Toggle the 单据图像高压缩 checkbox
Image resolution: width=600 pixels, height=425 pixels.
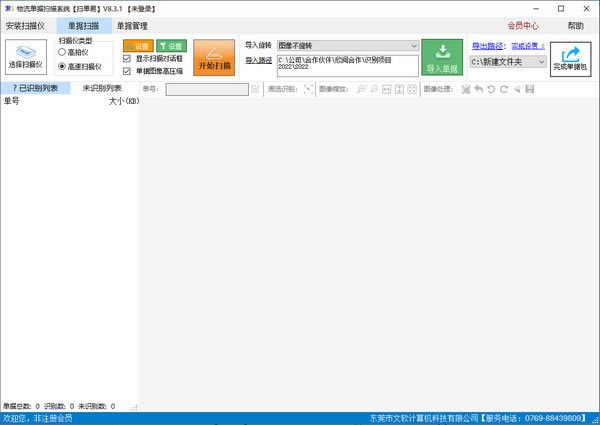click(127, 71)
